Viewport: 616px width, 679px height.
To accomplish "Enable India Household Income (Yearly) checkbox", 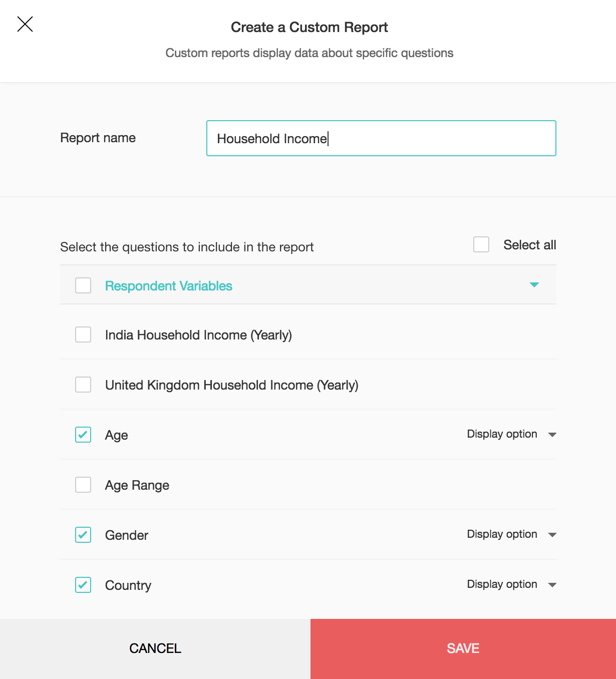I will point(83,334).
